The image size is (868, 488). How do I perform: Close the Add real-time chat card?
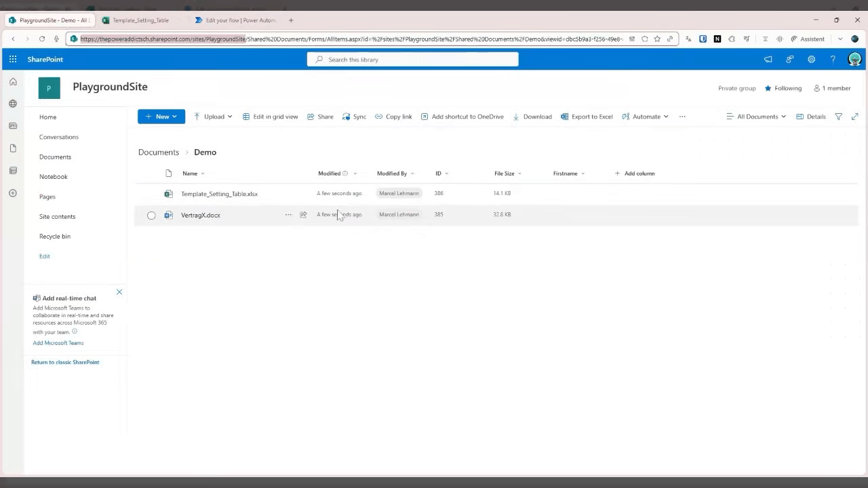click(x=119, y=292)
